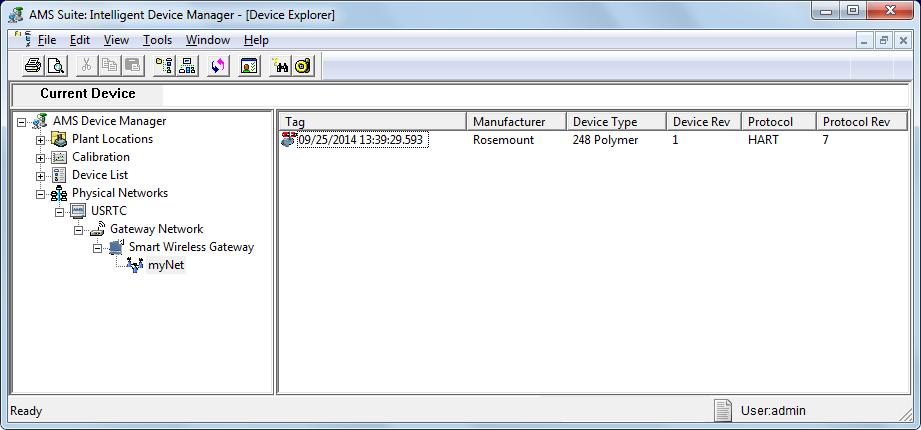Select the Plant Locations label
This screenshot has height=430, width=921.
[112, 139]
